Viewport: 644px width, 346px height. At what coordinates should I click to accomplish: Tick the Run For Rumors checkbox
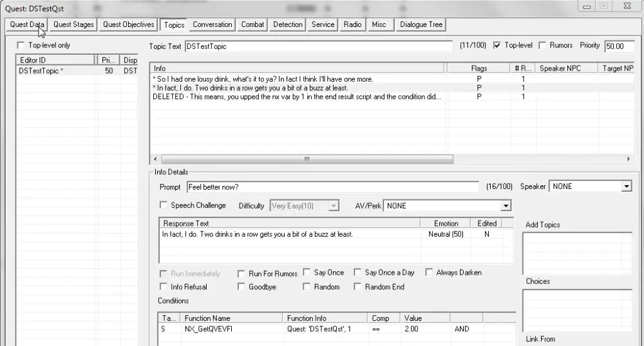[x=241, y=273]
